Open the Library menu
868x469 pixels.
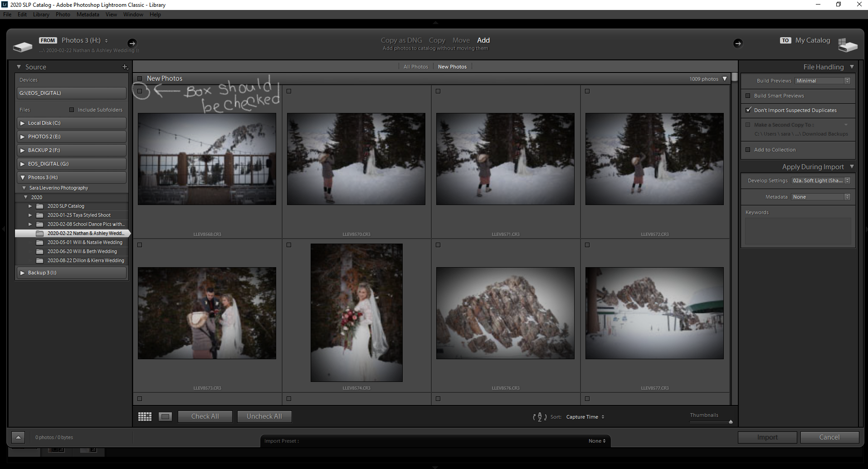click(x=41, y=14)
